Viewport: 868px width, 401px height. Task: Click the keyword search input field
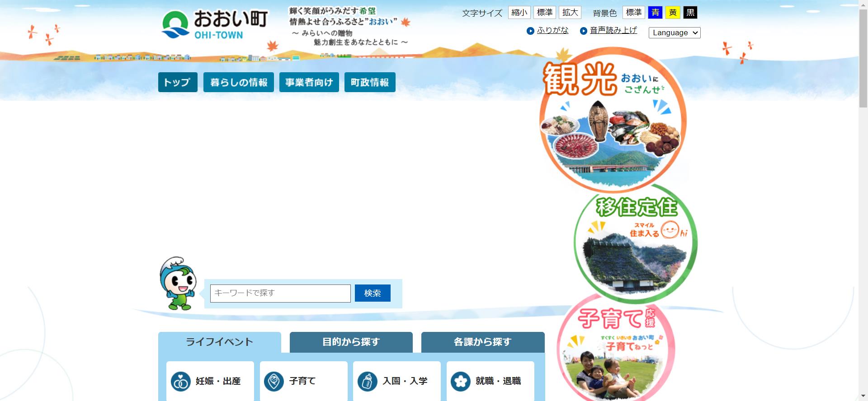280,293
